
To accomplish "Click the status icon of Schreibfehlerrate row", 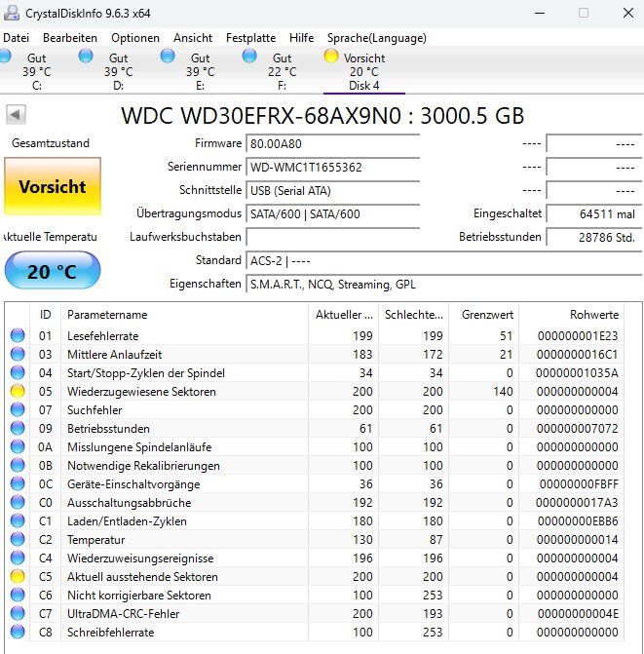I will 18,632.
